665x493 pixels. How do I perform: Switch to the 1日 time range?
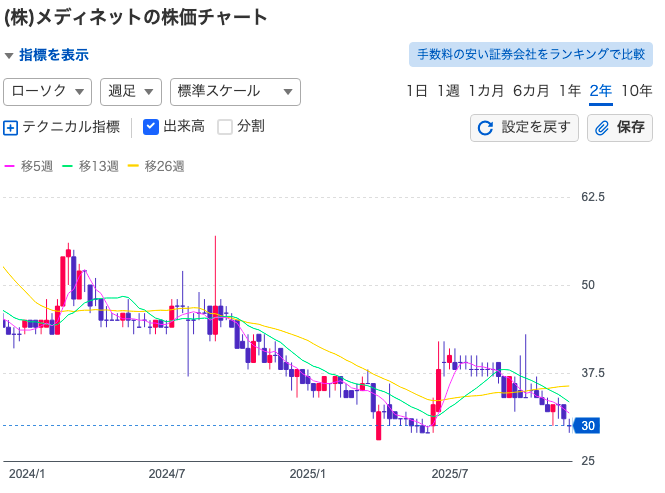coord(417,91)
